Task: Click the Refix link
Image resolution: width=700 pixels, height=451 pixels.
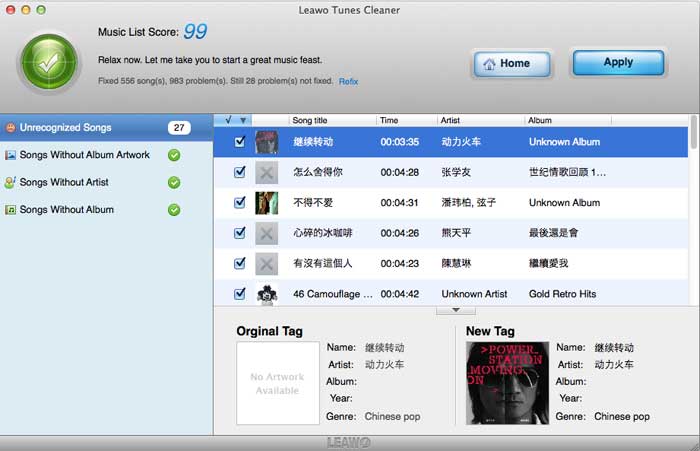Action: (x=348, y=81)
